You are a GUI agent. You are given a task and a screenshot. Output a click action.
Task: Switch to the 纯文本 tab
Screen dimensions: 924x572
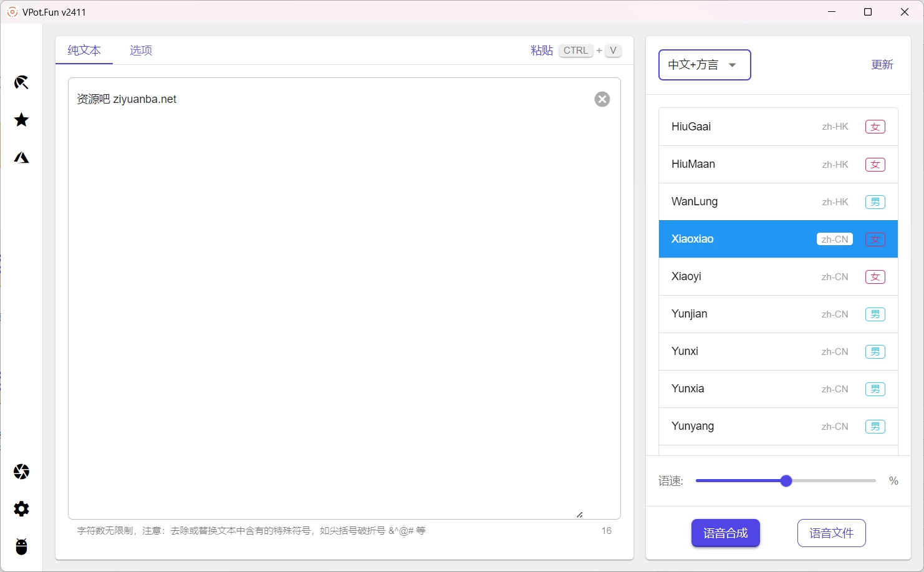click(x=84, y=51)
